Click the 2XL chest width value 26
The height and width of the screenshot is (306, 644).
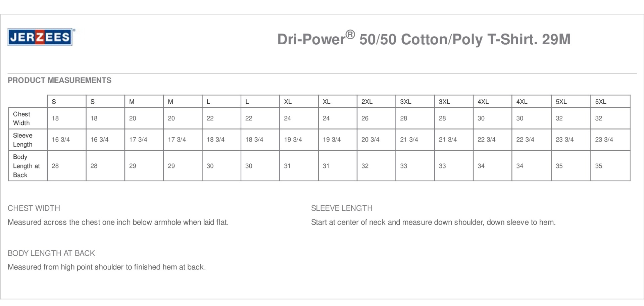[365, 118]
